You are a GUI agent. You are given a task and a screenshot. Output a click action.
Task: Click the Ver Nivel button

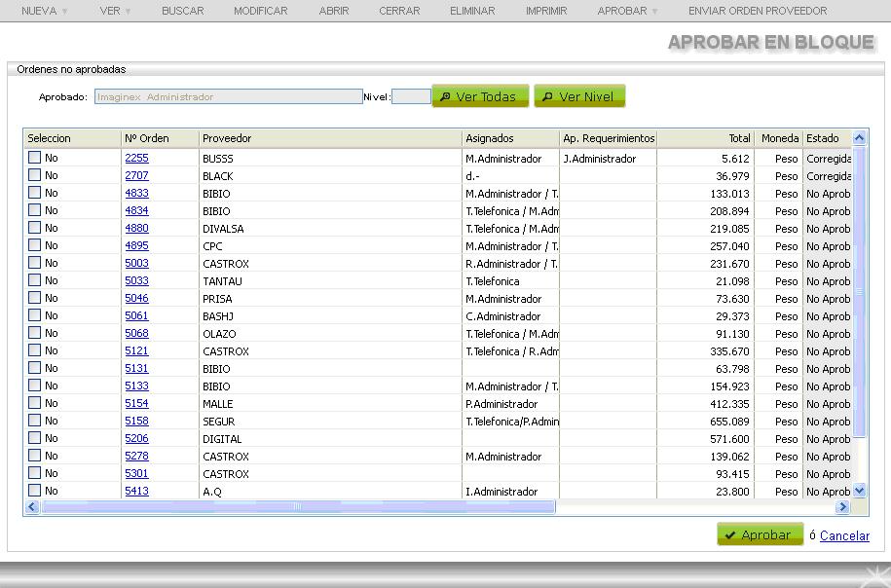point(579,96)
